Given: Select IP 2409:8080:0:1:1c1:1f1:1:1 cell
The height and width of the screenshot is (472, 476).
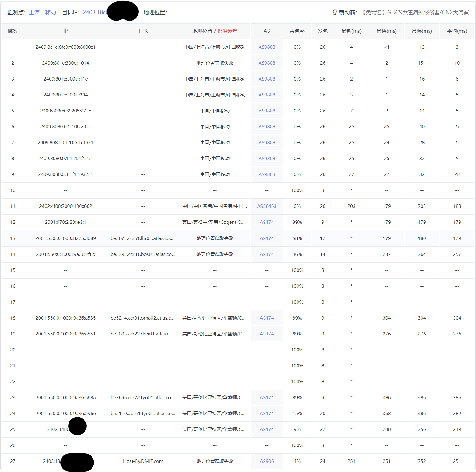Looking at the screenshot, I should click(x=66, y=159).
